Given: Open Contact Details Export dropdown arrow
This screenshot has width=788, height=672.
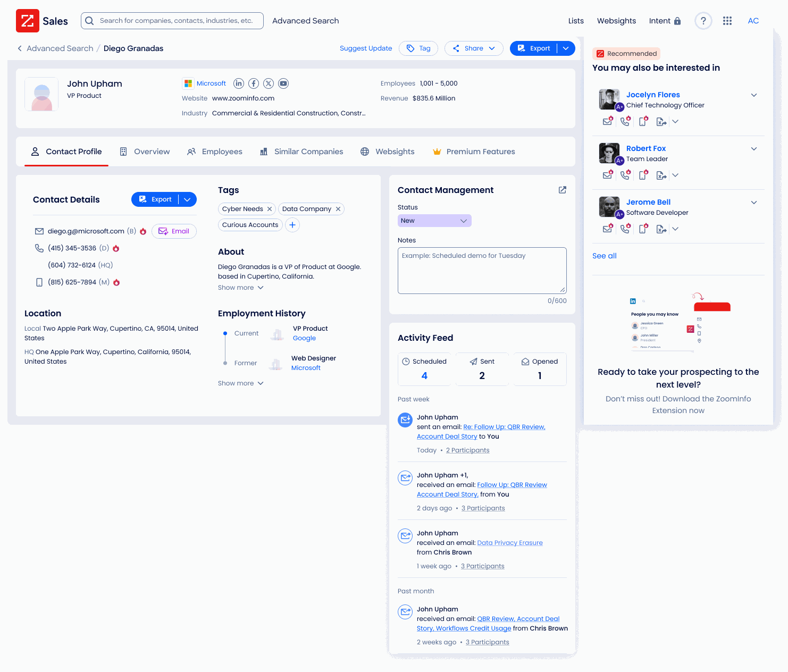Looking at the screenshot, I should coord(187,199).
